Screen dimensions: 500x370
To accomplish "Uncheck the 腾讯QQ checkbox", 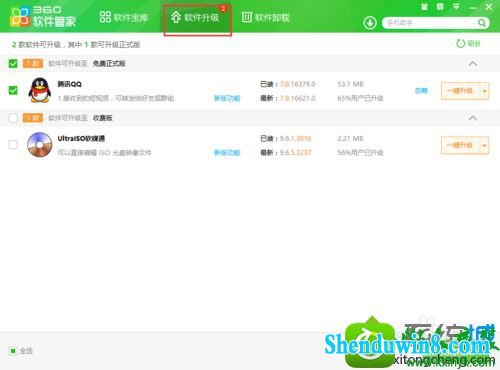I will pyautogui.click(x=13, y=90).
